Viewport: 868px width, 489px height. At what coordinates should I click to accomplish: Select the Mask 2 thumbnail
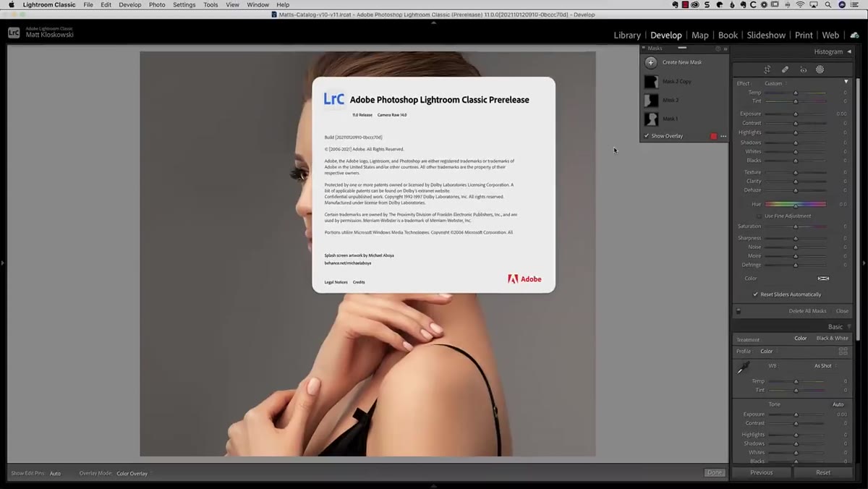click(651, 100)
